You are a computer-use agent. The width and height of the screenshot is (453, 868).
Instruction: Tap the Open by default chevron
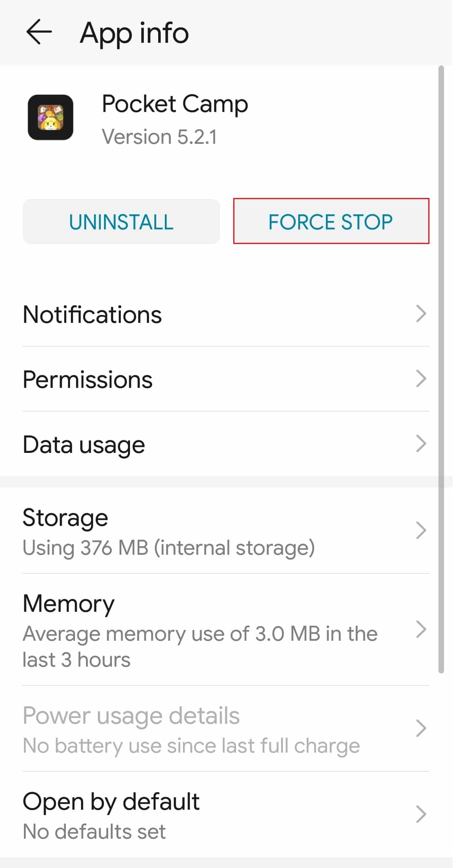coord(421,814)
